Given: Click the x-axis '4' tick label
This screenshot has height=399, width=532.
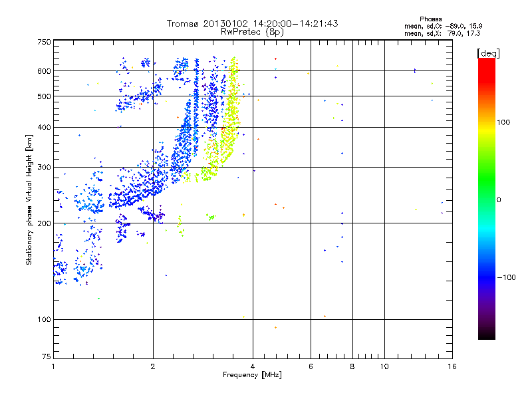Looking at the screenshot, I should tap(253, 366).
